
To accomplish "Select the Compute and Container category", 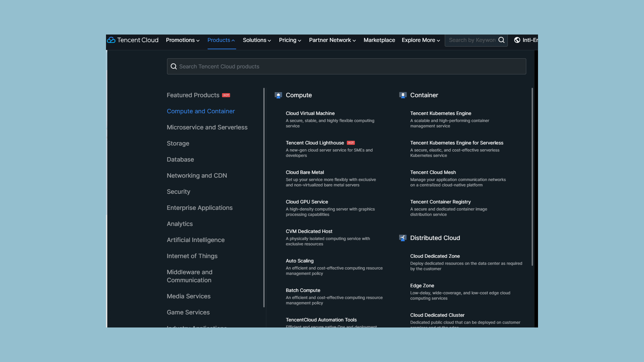I will pos(201,111).
